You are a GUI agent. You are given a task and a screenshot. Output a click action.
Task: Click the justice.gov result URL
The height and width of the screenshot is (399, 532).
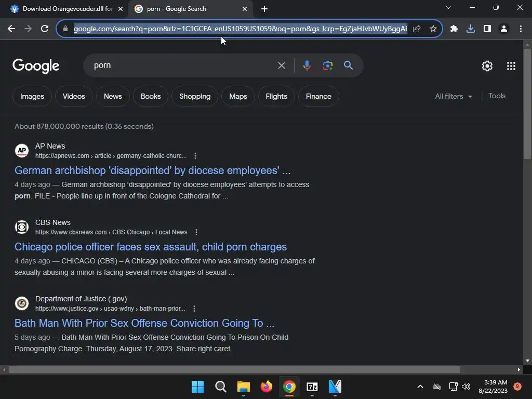pos(110,309)
